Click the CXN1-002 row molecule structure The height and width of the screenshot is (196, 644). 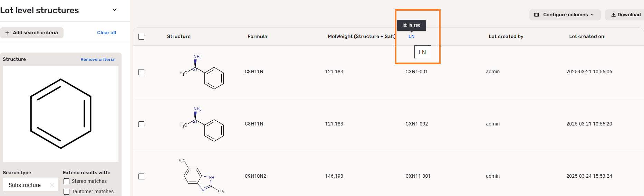click(202, 124)
